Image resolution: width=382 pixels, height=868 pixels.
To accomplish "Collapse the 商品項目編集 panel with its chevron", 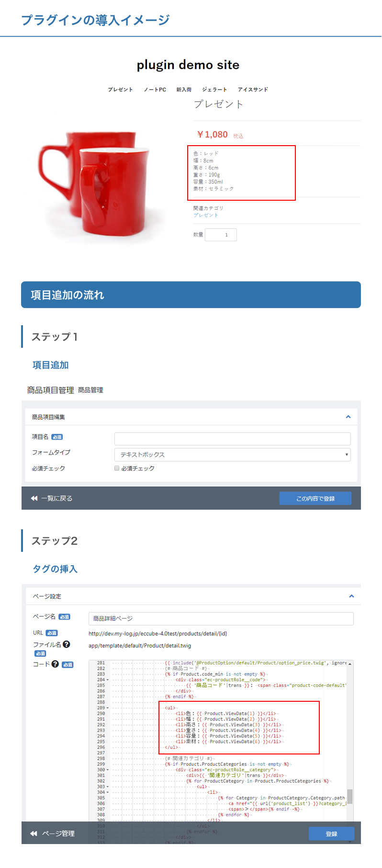I will tap(348, 417).
